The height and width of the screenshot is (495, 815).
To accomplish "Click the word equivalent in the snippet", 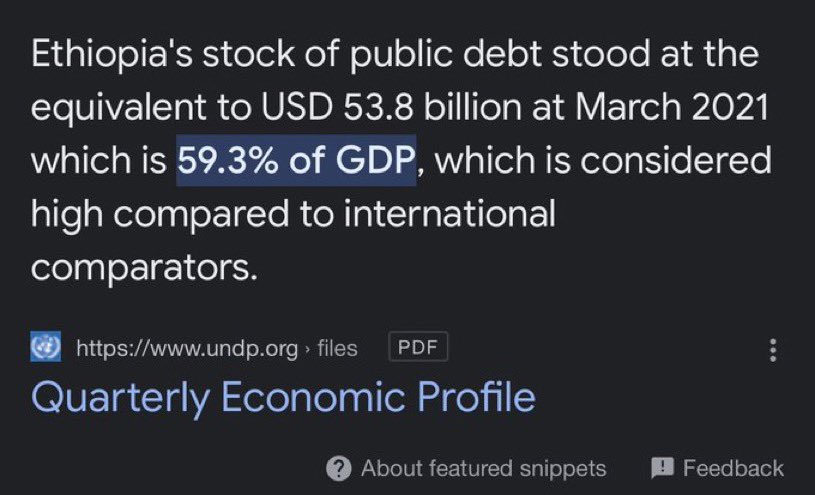I will [119, 109].
